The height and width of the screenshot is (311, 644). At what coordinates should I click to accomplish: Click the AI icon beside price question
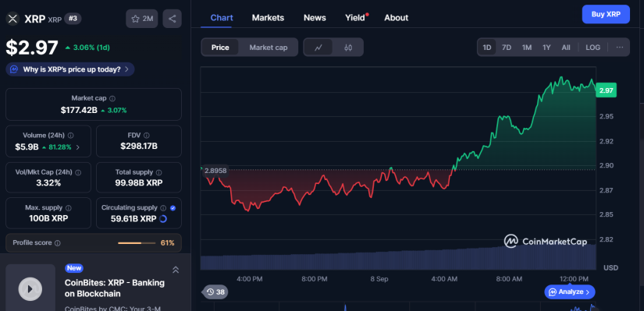click(x=14, y=69)
